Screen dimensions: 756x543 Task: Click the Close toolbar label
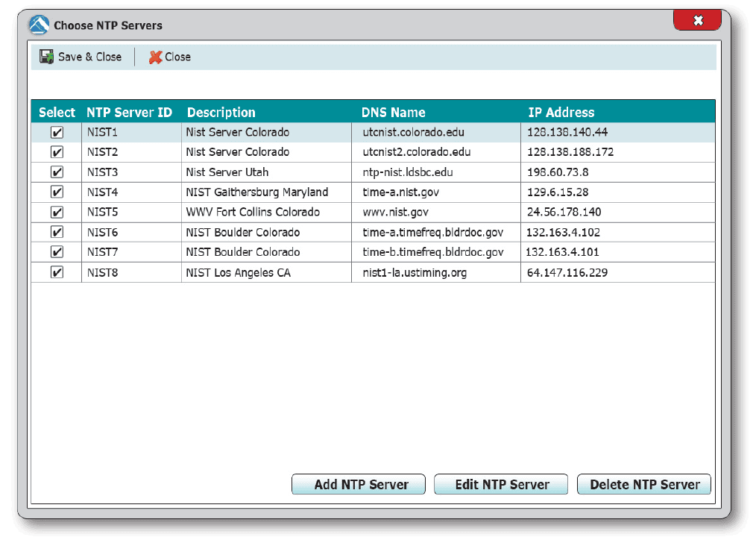coord(178,57)
